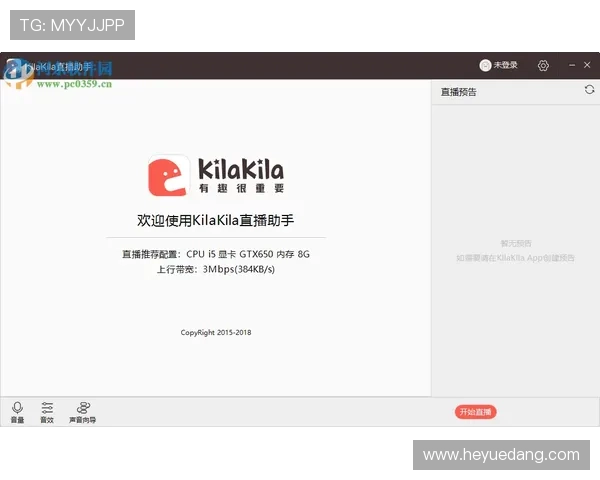Minimize the KilaKila window
The width and height of the screenshot is (600, 480).
click(572, 65)
